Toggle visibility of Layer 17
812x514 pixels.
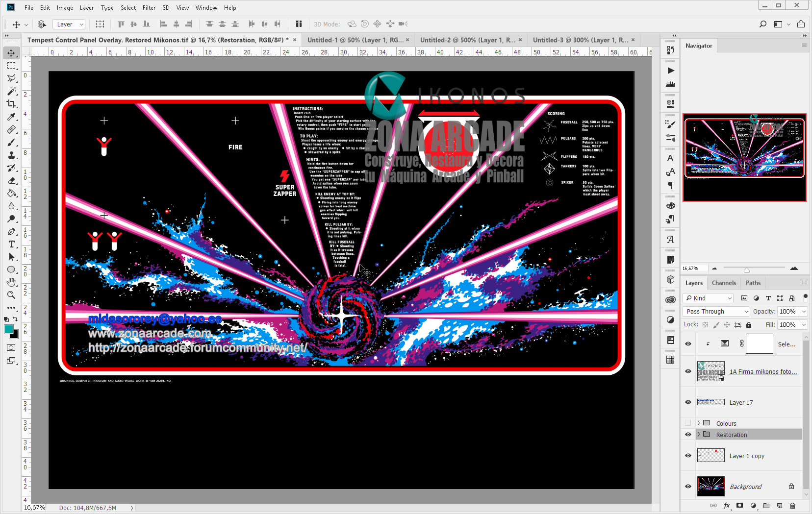687,402
